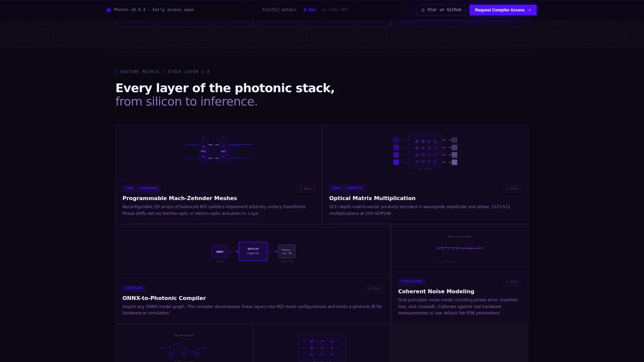Click the CORE · COMPUTE tag
The width and height of the screenshot is (644, 362).
point(347,188)
